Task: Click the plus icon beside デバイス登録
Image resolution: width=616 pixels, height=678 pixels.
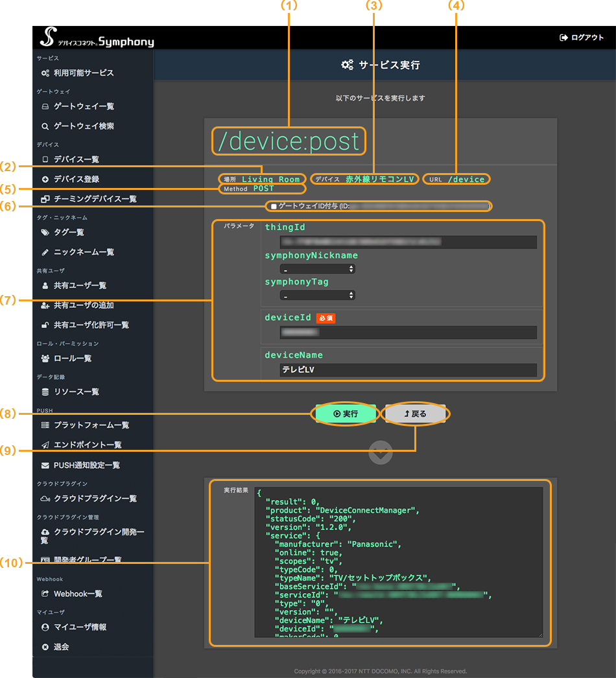Action: (x=45, y=179)
